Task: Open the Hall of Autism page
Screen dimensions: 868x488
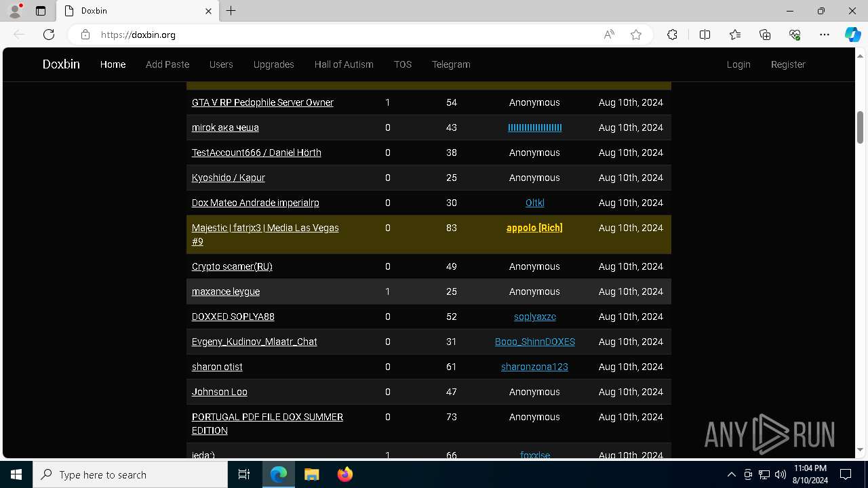Action: [344, 64]
